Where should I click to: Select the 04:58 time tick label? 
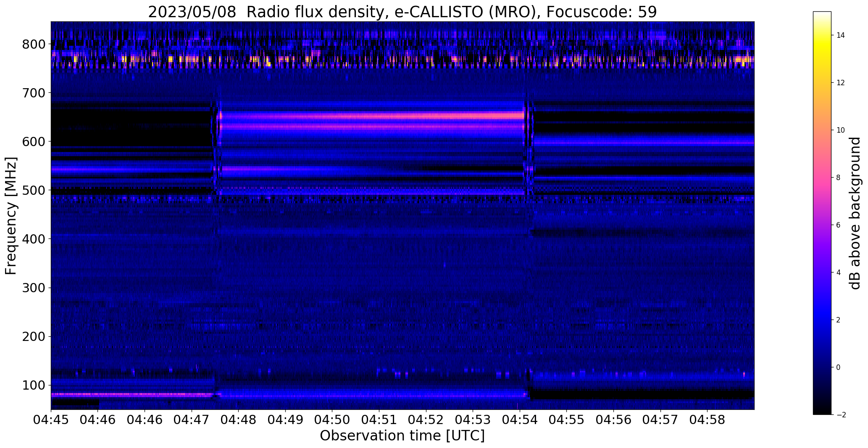click(708, 420)
